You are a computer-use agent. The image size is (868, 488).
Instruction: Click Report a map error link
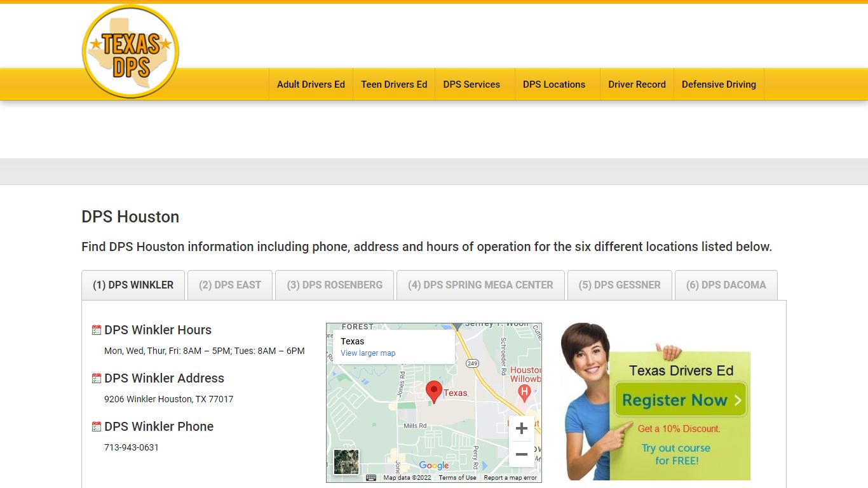tap(510, 478)
